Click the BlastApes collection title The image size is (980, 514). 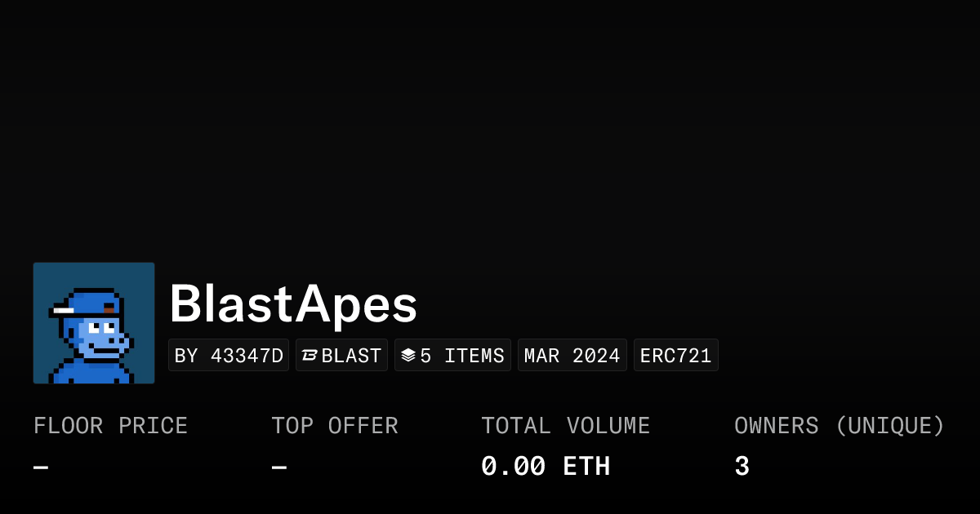pyautogui.click(x=293, y=305)
